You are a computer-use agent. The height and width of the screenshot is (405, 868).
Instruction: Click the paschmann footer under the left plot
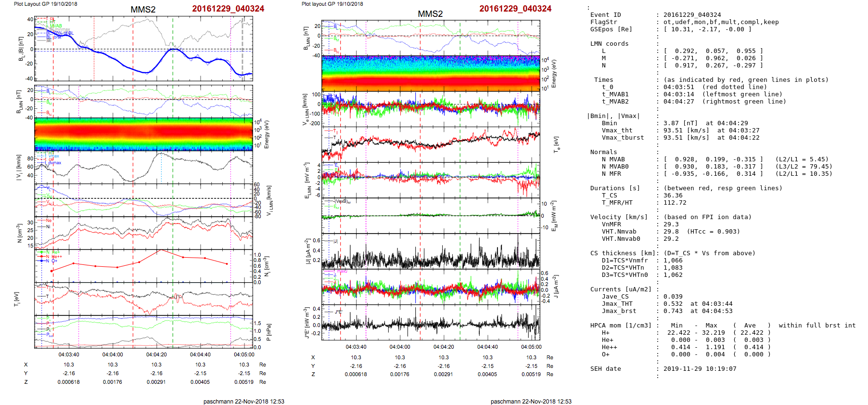(x=243, y=401)
